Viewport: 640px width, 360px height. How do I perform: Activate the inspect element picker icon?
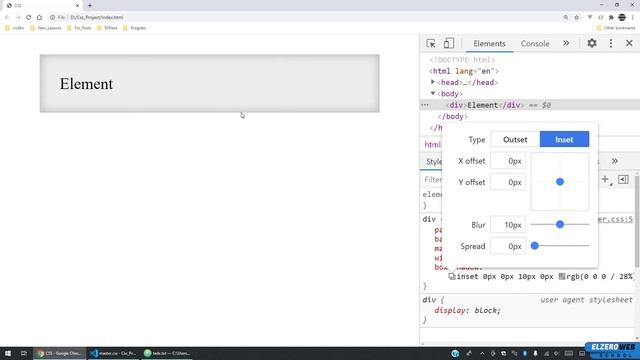click(431, 43)
